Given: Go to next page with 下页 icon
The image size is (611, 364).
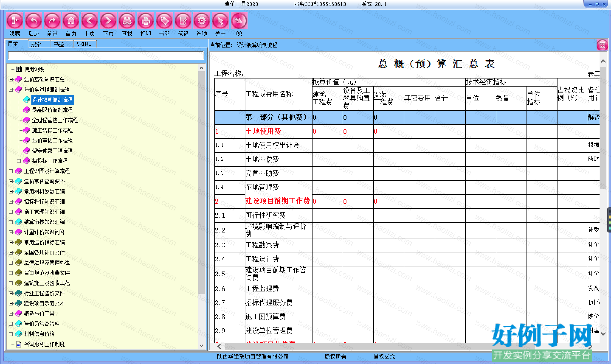Looking at the screenshot, I should coord(108,21).
